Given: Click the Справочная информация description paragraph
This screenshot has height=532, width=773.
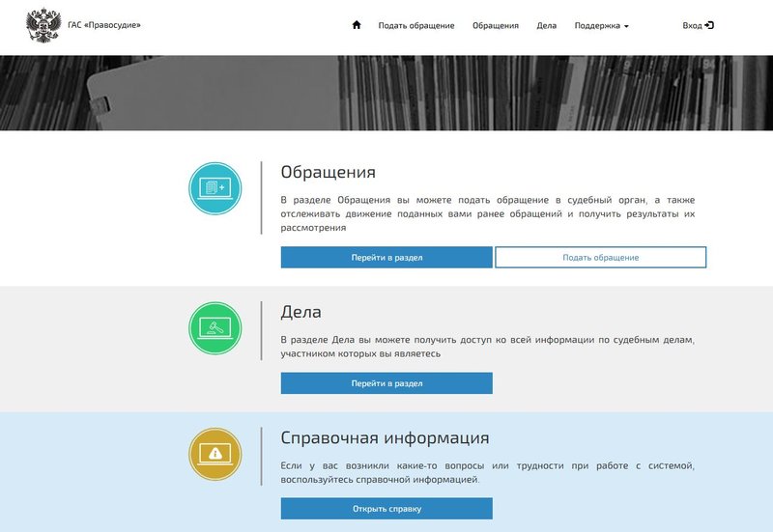Looking at the screenshot, I should coord(488,472).
